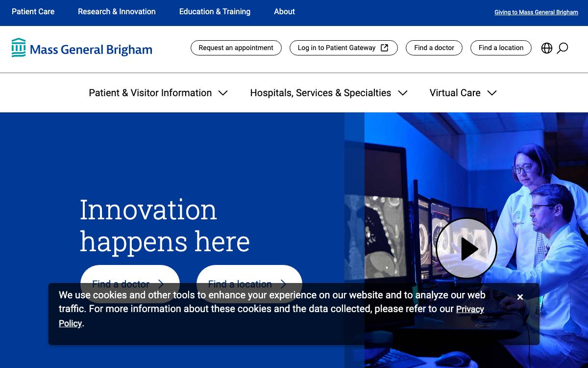
Task: Expand the Hospitals, Services & Specialties chevron
Action: point(403,93)
